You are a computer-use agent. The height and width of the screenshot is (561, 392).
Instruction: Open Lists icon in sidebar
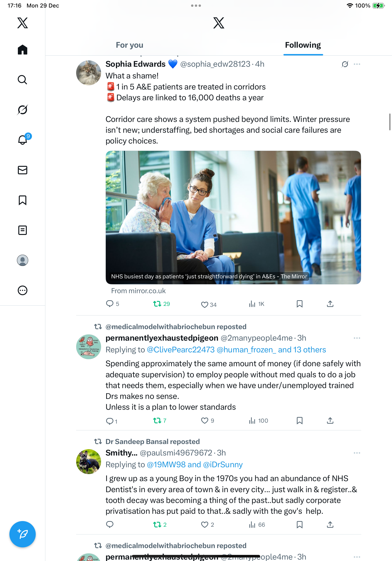tap(23, 230)
